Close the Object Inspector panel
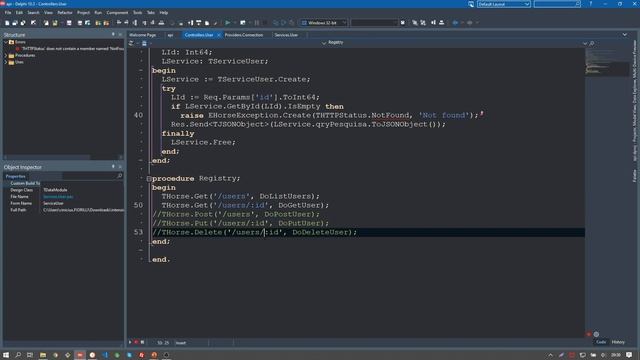This screenshot has height=360, width=640. [x=120, y=167]
